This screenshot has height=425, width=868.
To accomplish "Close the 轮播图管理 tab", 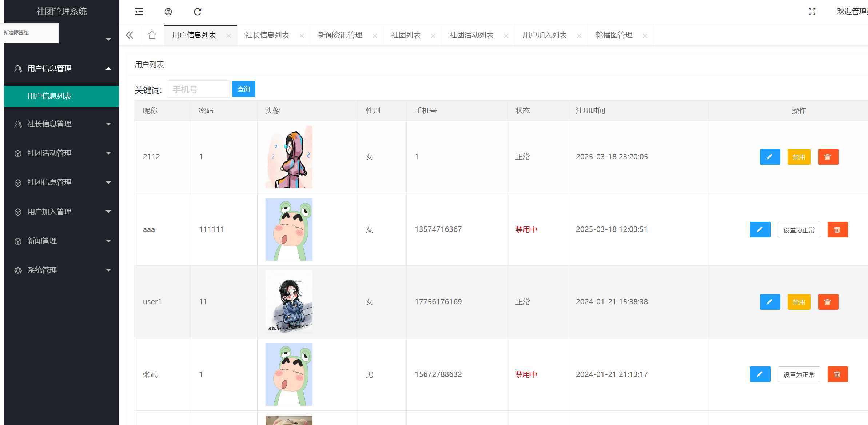I will click(x=645, y=36).
